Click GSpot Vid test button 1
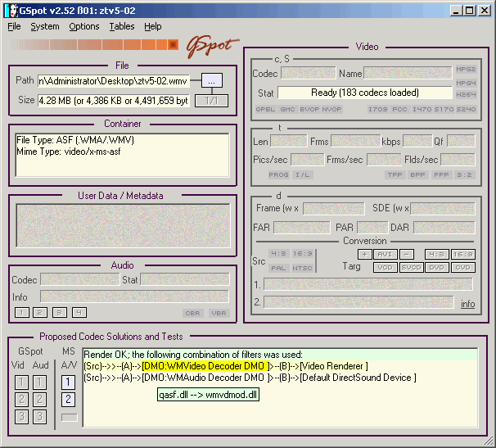Image resolution: width=496 pixels, height=448 pixels. click(21, 382)
